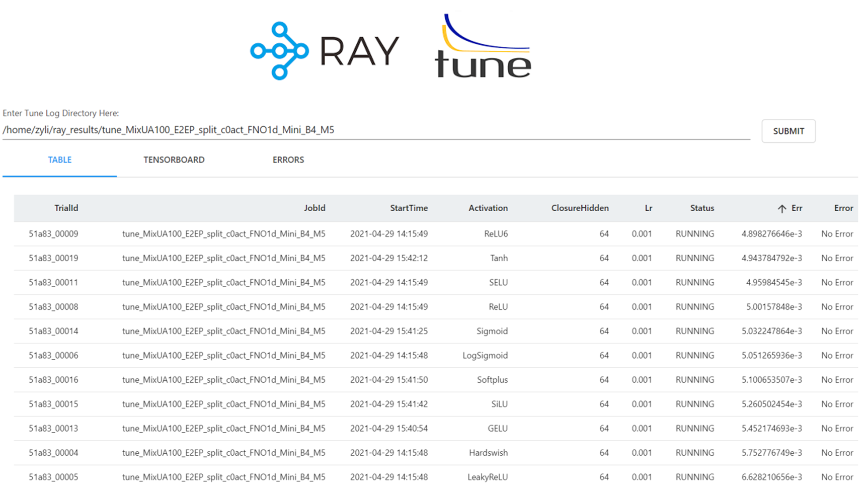Image resolution: width=868 pixels, height=494 pixels.
Task: Select trial ID 51a83_00009
Action: click(53, 234)
